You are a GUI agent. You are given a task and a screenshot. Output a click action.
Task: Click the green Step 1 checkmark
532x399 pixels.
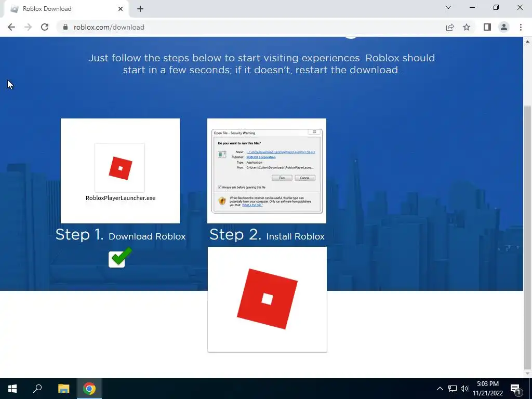[120, 258]
